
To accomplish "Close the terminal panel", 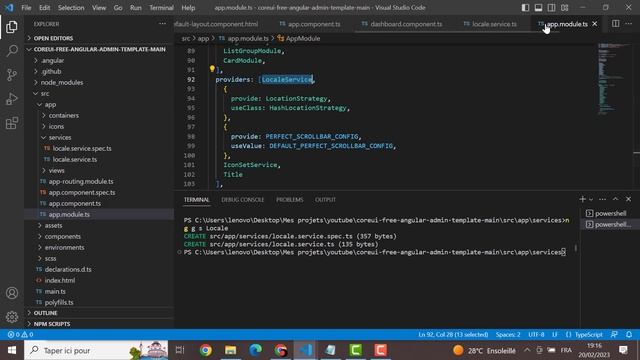I will coord(629,199).
